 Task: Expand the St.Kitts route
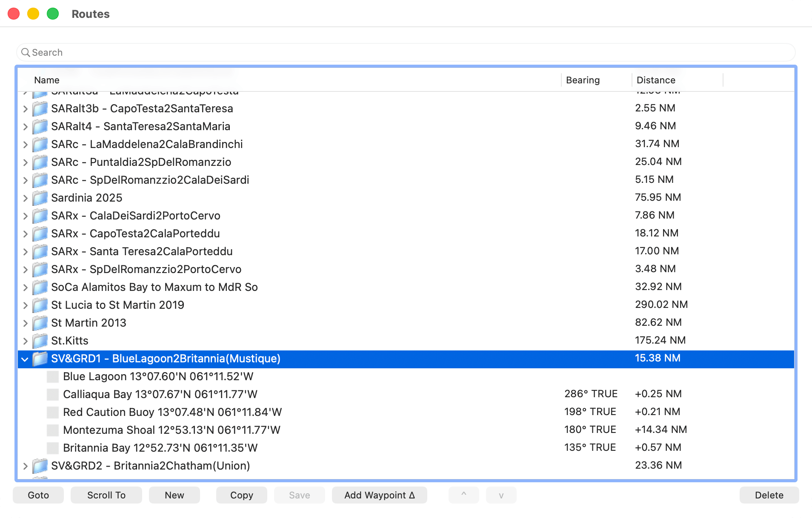coord(25,341)
